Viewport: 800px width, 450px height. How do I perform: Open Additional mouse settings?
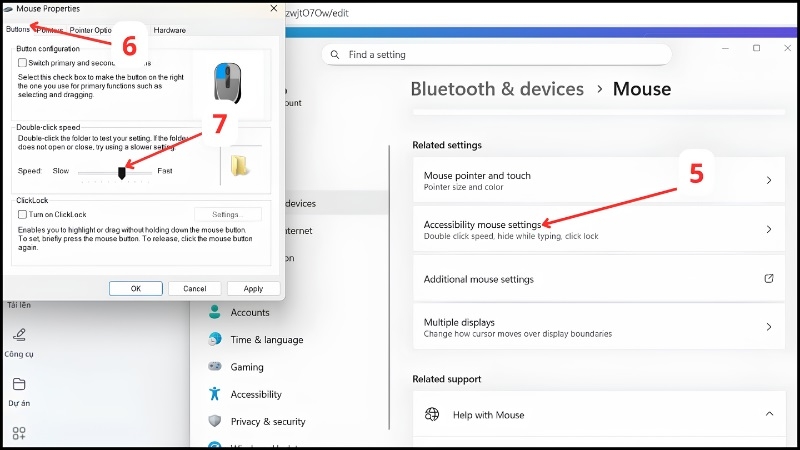pyautogui.click(x=598, y=279)
